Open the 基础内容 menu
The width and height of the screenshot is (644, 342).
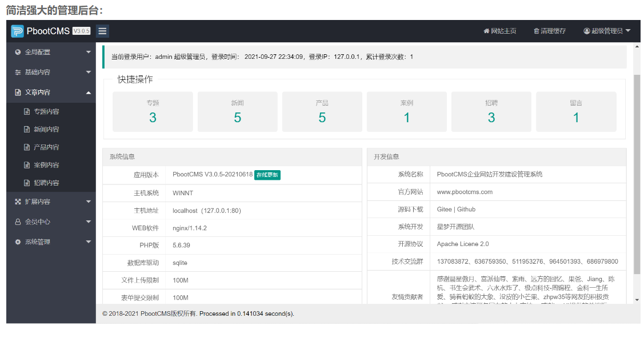(x=34, y=72)
